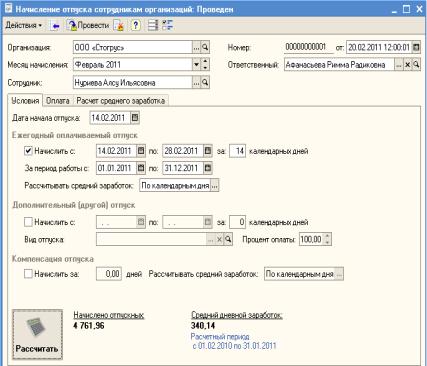Click the Процент оплаты value 100,00
The image size is (427, 366).
point(311,239)
